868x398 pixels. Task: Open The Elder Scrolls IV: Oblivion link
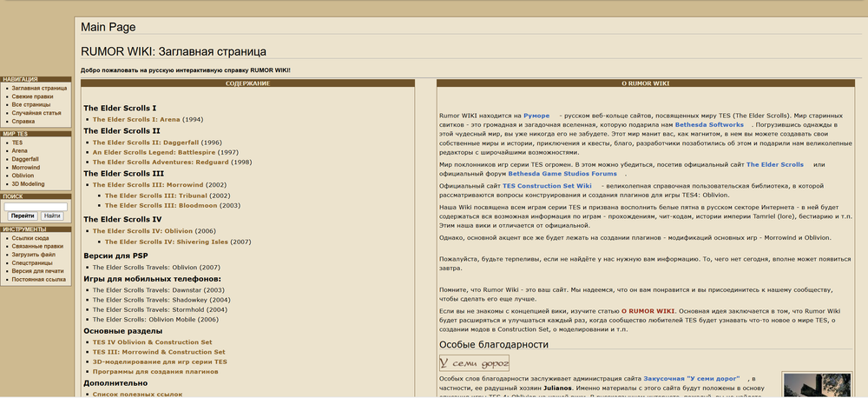[x=143, y=231]
